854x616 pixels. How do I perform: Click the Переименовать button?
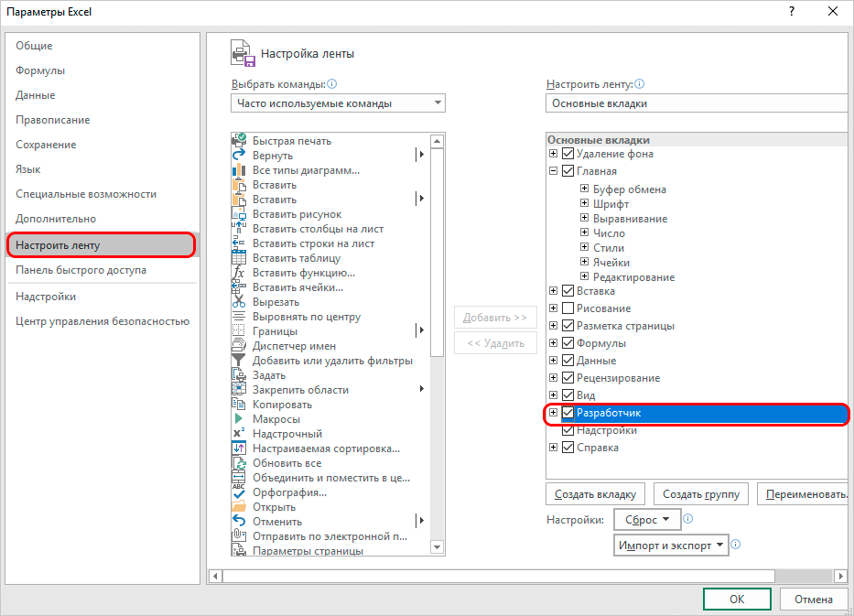pos(803,494)
